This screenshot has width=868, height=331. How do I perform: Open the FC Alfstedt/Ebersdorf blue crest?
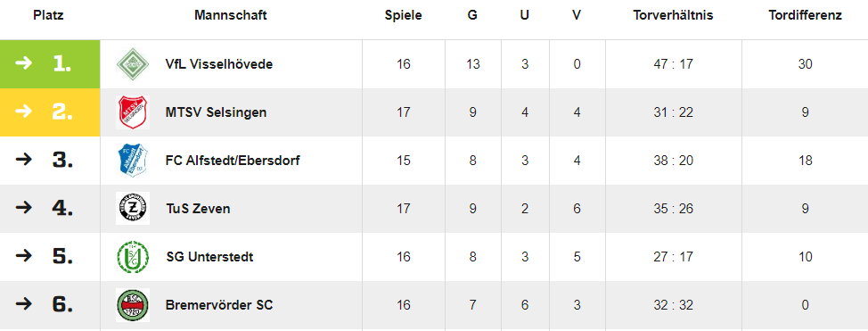(133, 161)
